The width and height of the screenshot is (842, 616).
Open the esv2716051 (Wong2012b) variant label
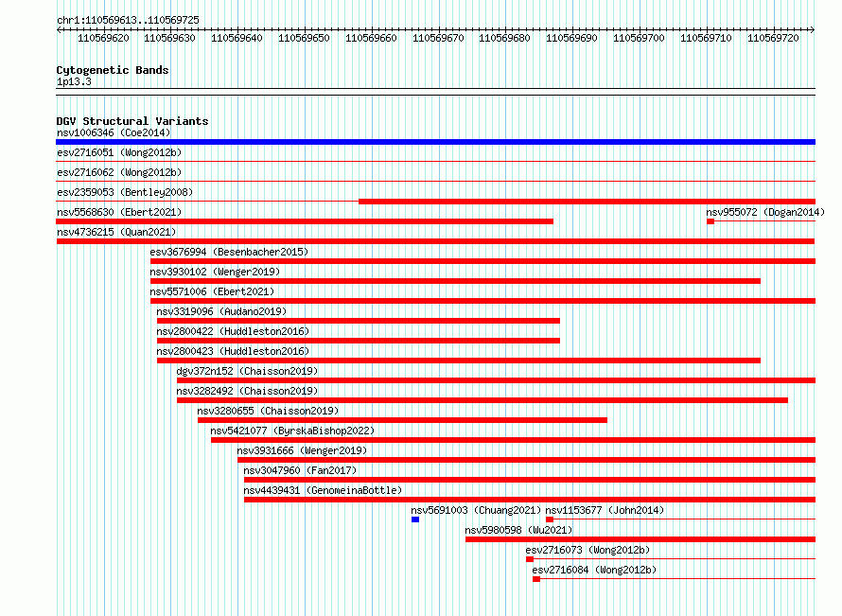[119, 152]
